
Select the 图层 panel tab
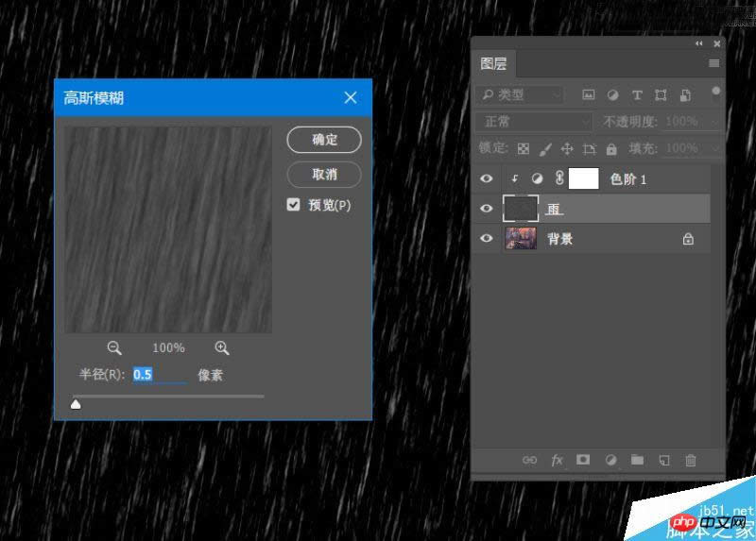click(x=494, y=64)
